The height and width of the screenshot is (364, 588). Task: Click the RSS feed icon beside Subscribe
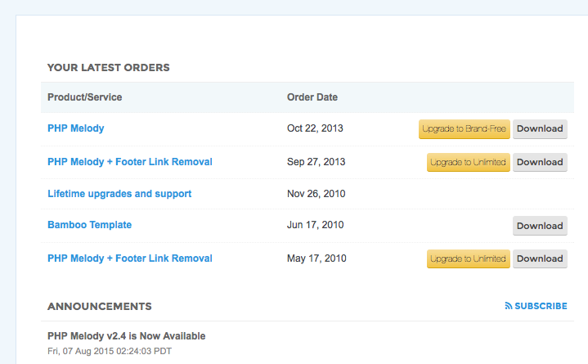click(509, 306)
